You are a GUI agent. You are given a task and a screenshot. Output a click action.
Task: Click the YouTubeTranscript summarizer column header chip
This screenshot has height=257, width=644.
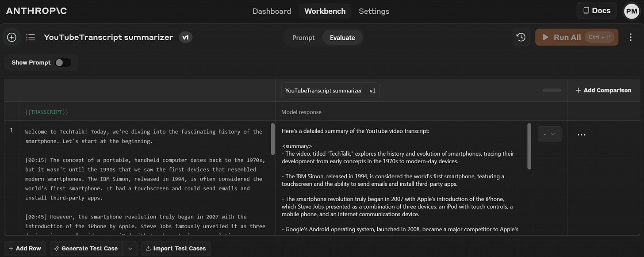(323, 91)
